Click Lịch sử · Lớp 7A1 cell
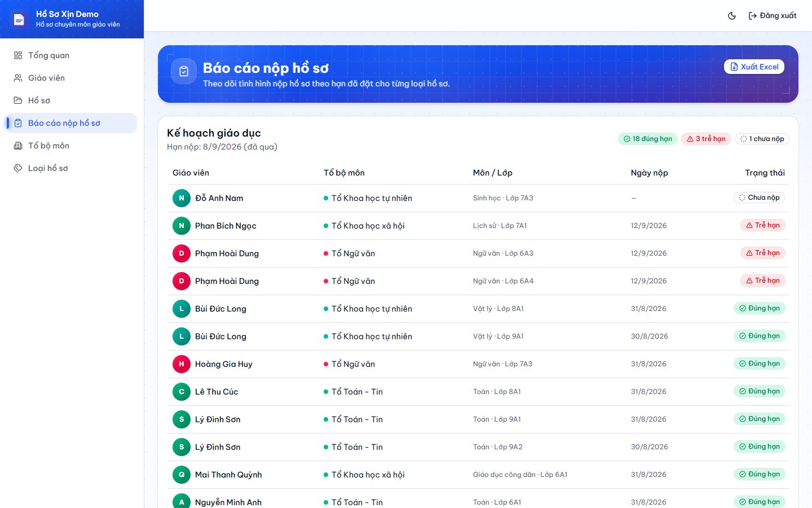 point(500,226)
